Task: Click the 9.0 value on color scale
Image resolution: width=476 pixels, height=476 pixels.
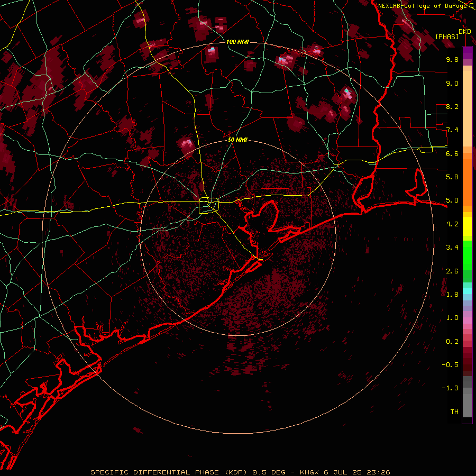Action: click(452, 83)
